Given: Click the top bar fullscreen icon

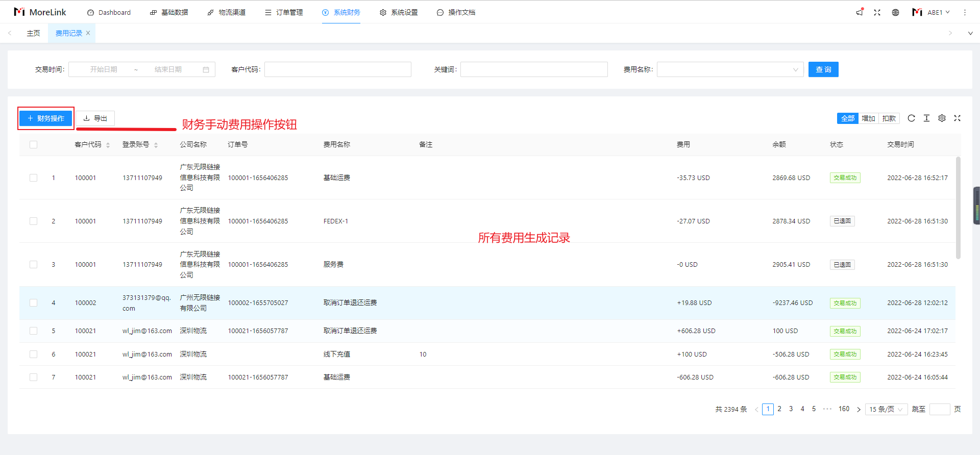Looking at the screenshot, I should pos(877,12).
